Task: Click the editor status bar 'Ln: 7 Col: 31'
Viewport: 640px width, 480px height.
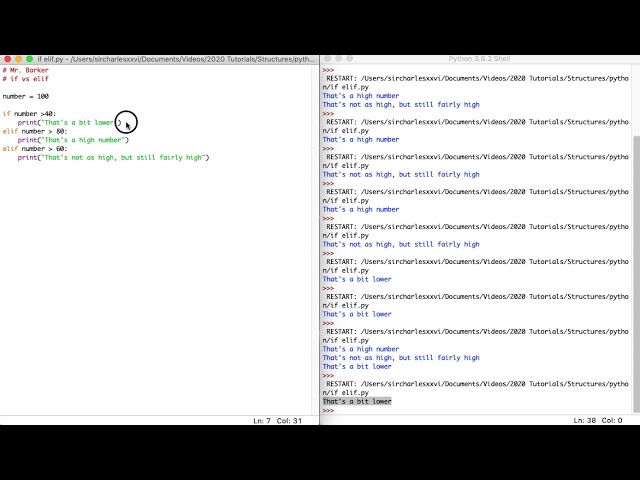Action: (x=278, y=420)
